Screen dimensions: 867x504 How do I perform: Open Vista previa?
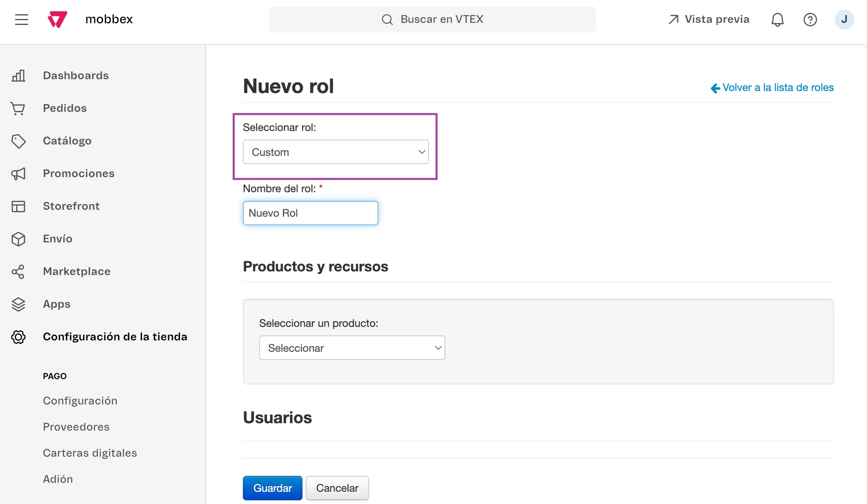coord(709,19)
